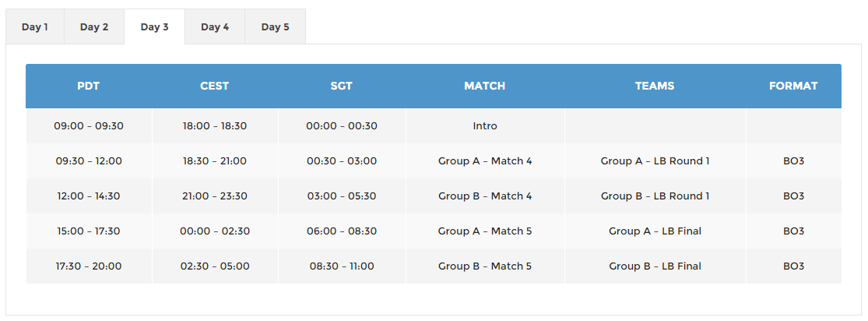Select the Group A – Match 5 cell
This screenshot has height=321, width=868.
coord(485,231)
